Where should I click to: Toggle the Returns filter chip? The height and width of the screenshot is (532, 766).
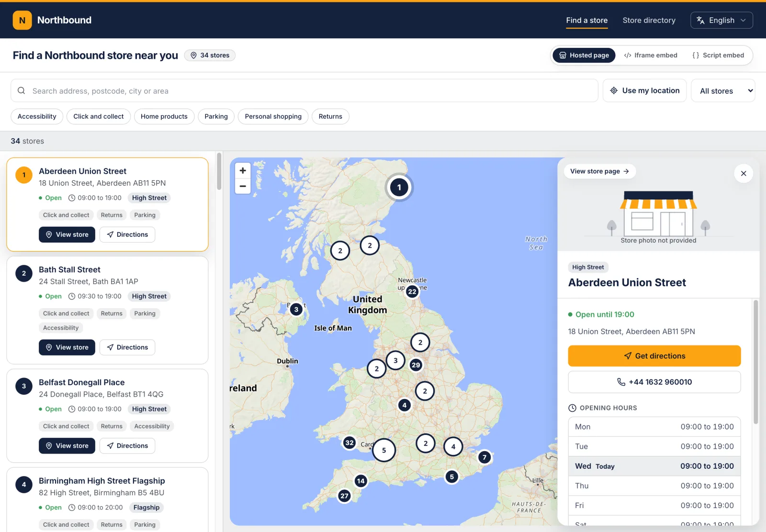(330, 117)
